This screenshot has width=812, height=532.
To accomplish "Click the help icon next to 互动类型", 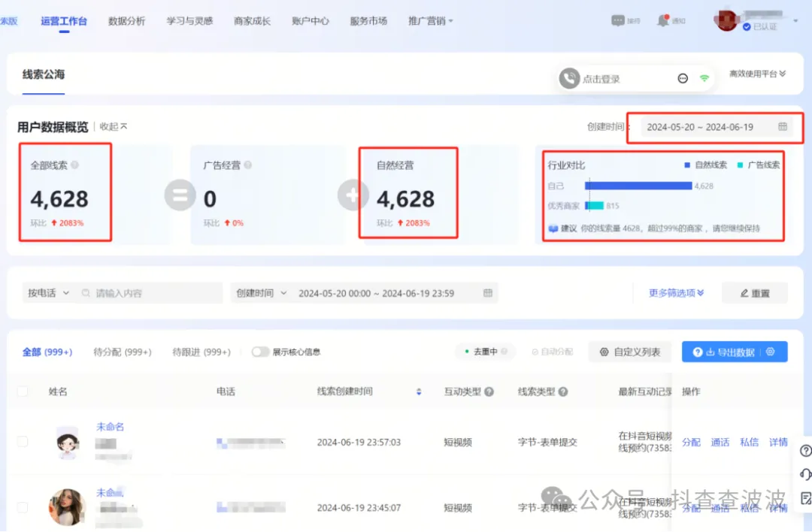I will [x=489, y=391].
